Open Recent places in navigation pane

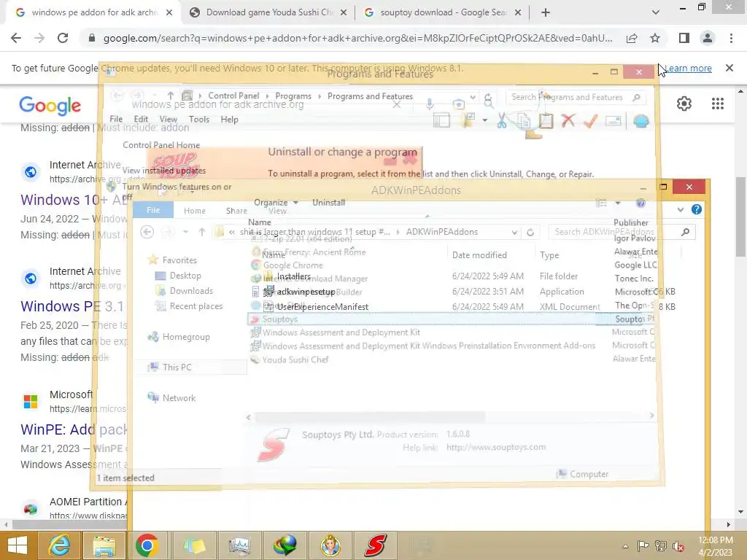pyautogui.click(x=196, y=306)
